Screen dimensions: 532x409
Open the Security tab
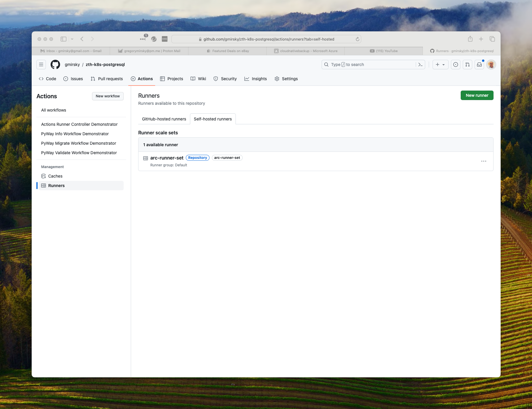click(225, 79)
